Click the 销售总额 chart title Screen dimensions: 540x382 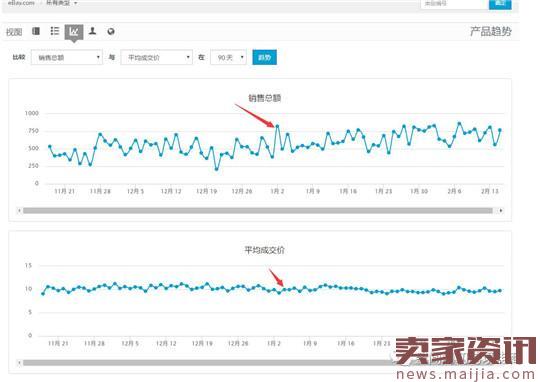click(x=264, y=98)
